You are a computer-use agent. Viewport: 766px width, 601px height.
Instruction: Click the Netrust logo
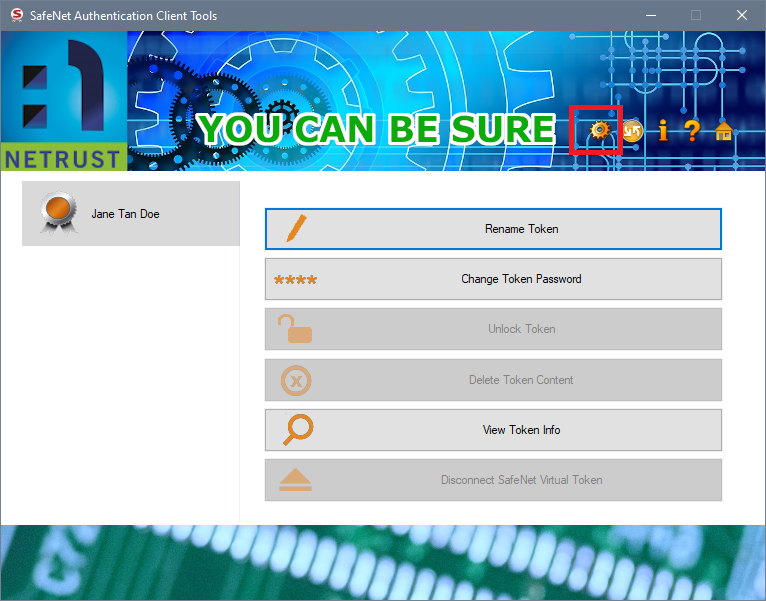coord(64,101)
